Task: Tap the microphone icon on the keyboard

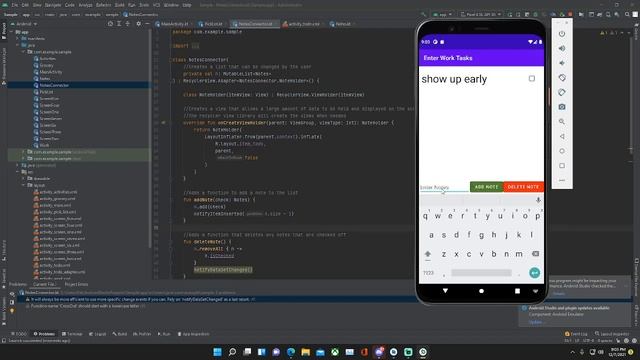Action: pyautogui.click(x=538, y=200)
